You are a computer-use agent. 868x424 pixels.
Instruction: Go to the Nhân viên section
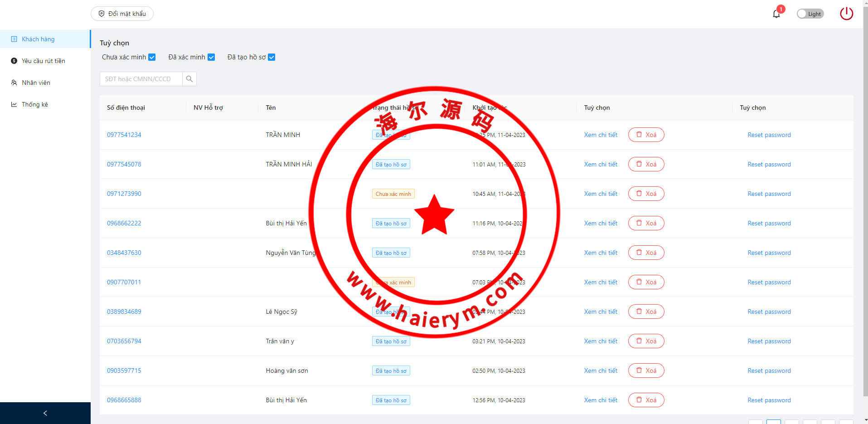click(x=45, y=83)
